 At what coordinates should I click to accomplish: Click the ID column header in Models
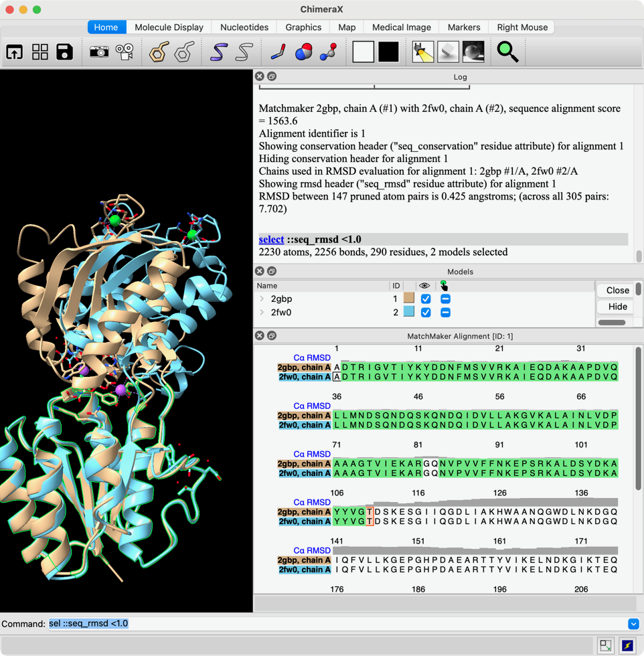click(x=396, y=286)
